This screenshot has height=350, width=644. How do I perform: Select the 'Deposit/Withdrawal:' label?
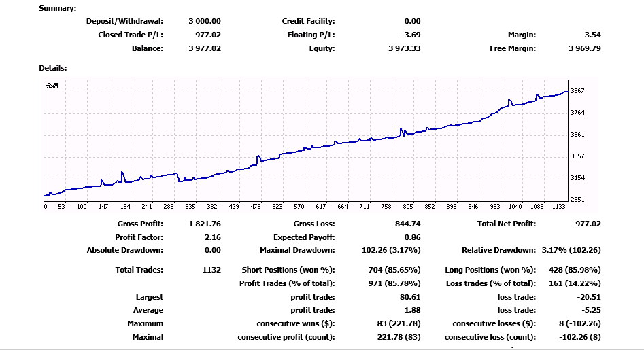pos(124,21)
